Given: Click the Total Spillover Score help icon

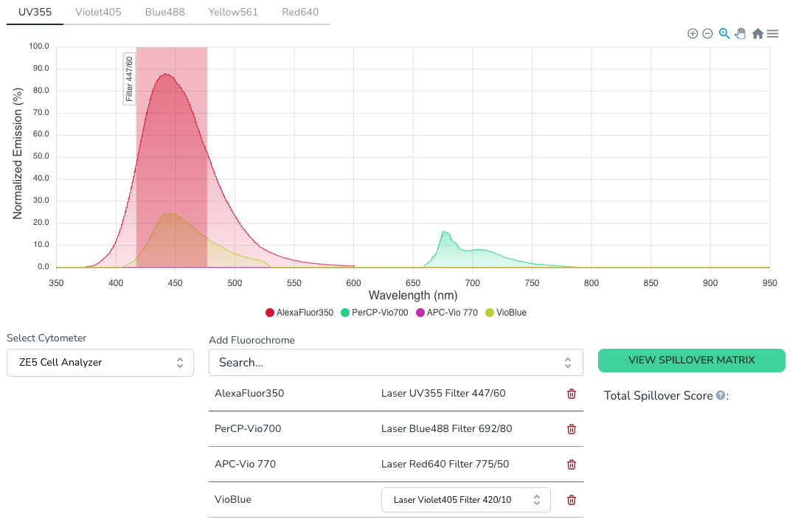Looking at the screenshot, I should coord(721,395).
